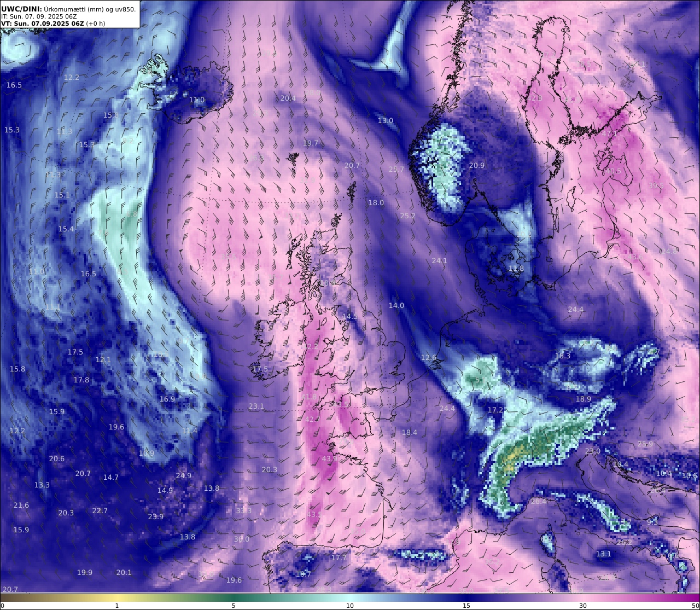Click the color scale tick labeled 10
This screenshot has height=610, width=700.
point(350,606)
